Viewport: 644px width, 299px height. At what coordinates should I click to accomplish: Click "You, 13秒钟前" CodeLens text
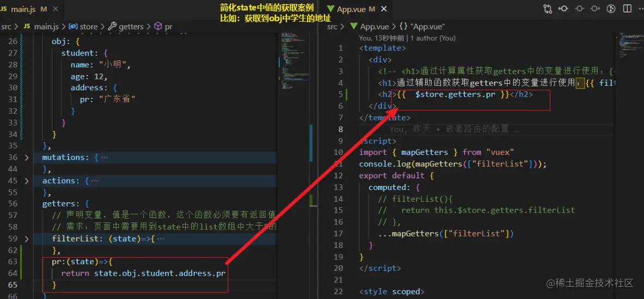coord(382,38)
